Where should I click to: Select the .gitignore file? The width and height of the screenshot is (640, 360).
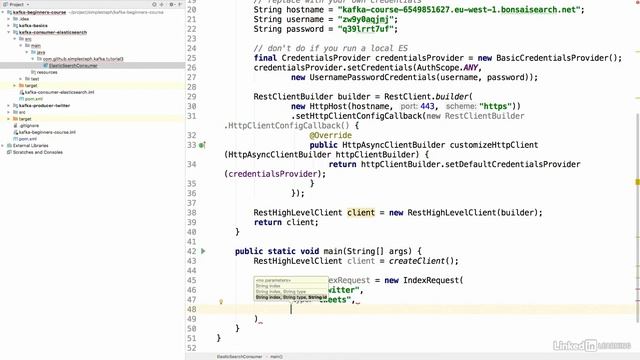28,125
